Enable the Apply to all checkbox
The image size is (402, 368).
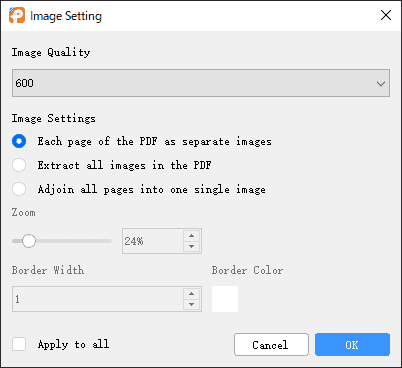pyautogui.click(x=19, y=344)
